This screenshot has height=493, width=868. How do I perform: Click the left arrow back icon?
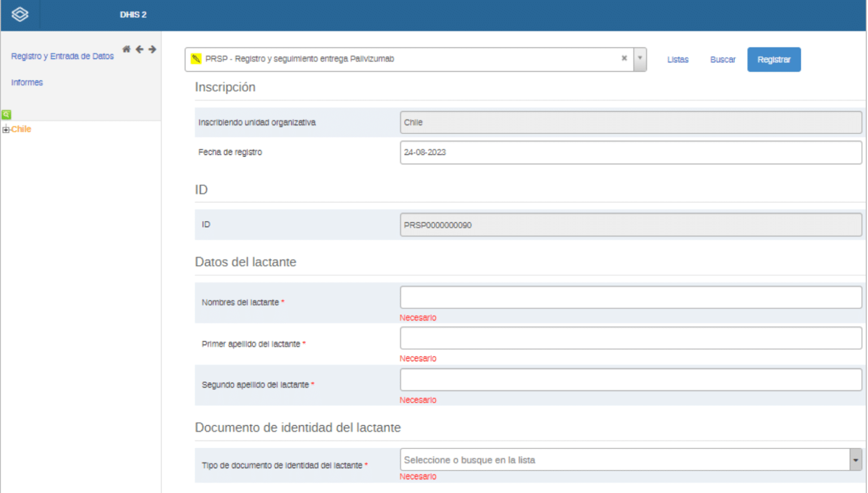[x=140, y=49]
